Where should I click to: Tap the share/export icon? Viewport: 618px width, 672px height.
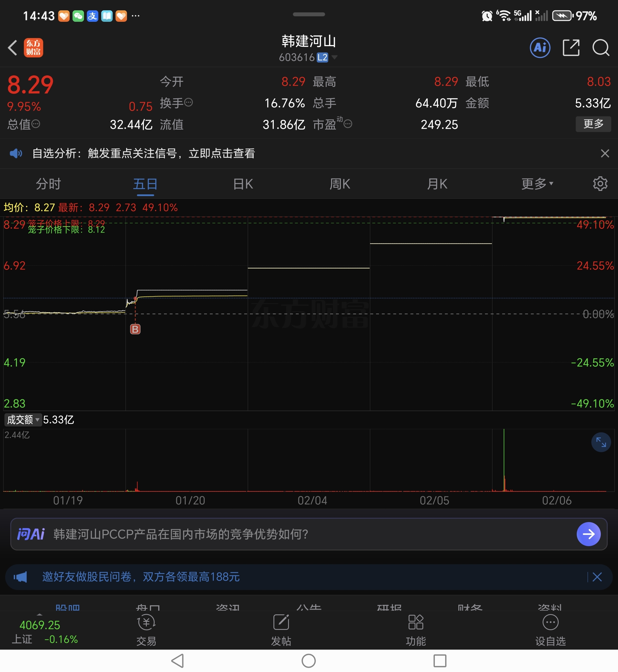571,48
